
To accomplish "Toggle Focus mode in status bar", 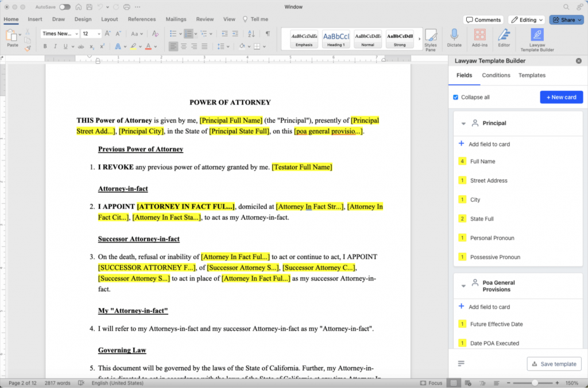I will pyautogui.click(x=431, y=383).
